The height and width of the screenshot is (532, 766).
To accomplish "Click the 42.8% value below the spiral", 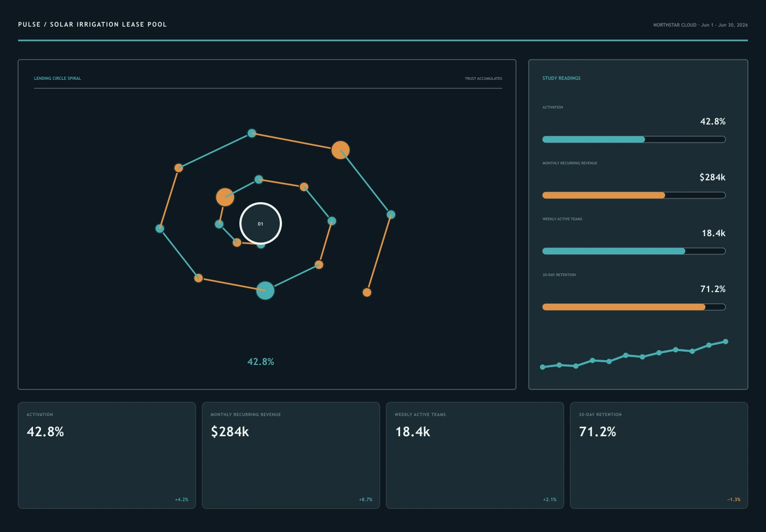I will click(x=261, y=362).
